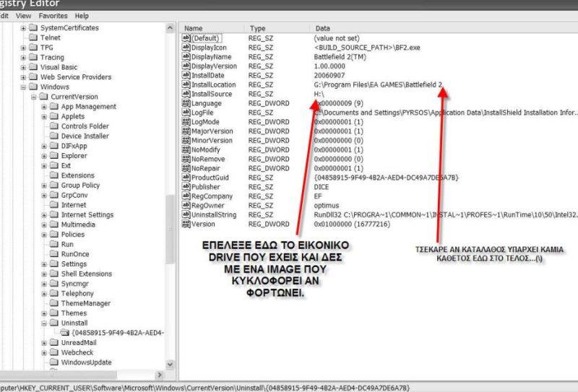Select the (Default) value name

tap(205, 38)
